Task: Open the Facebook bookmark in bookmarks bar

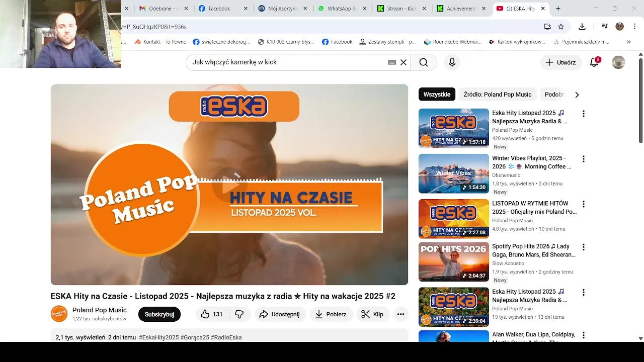Action: point(337,42)
